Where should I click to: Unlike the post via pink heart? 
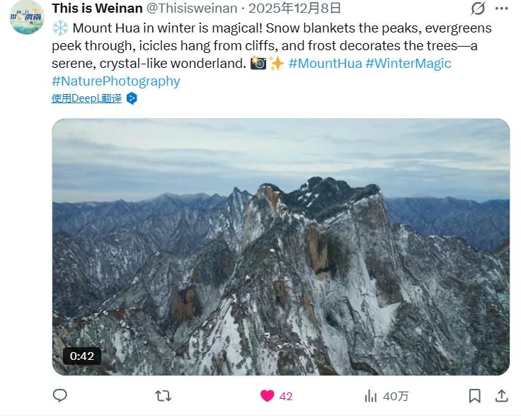coord(267,396)
